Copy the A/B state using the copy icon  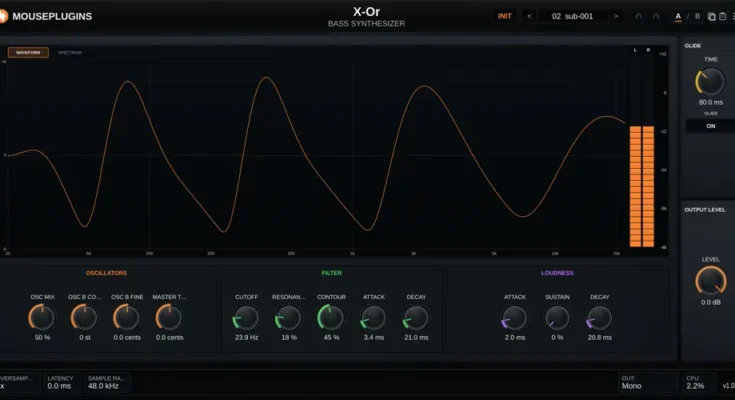pyautogui.click(x=712, y=16)
